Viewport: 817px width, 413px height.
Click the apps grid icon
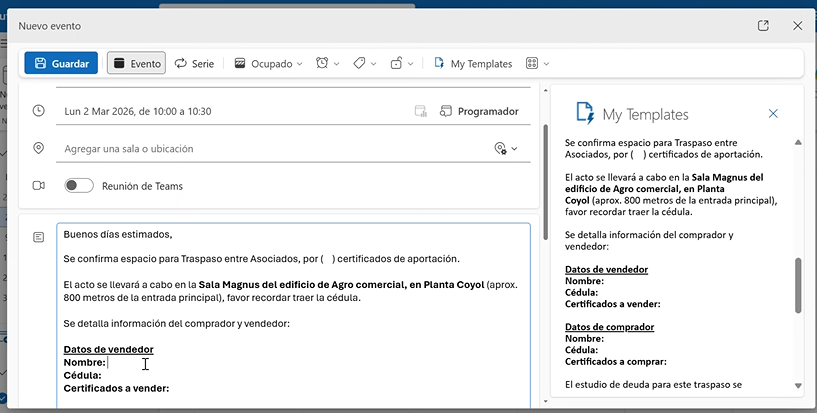pos(532,63)
